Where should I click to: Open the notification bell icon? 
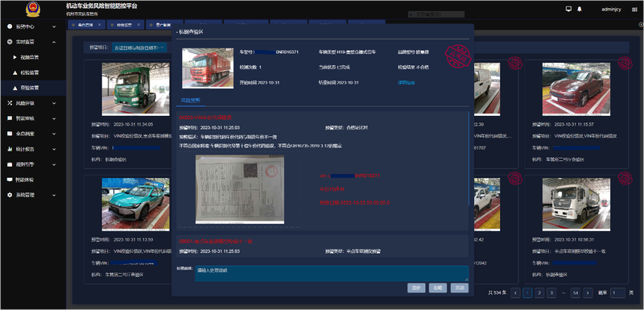(x=580, y=9)
